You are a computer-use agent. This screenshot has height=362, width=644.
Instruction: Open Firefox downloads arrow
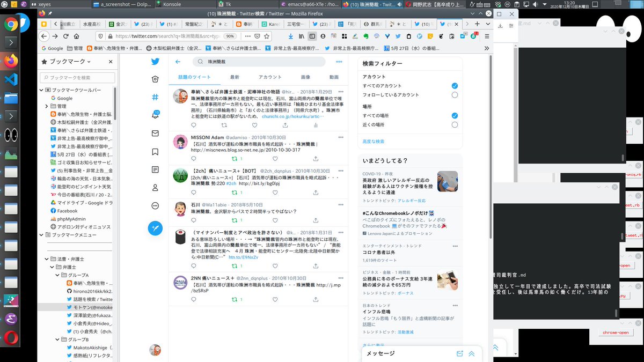coord(290,36)
